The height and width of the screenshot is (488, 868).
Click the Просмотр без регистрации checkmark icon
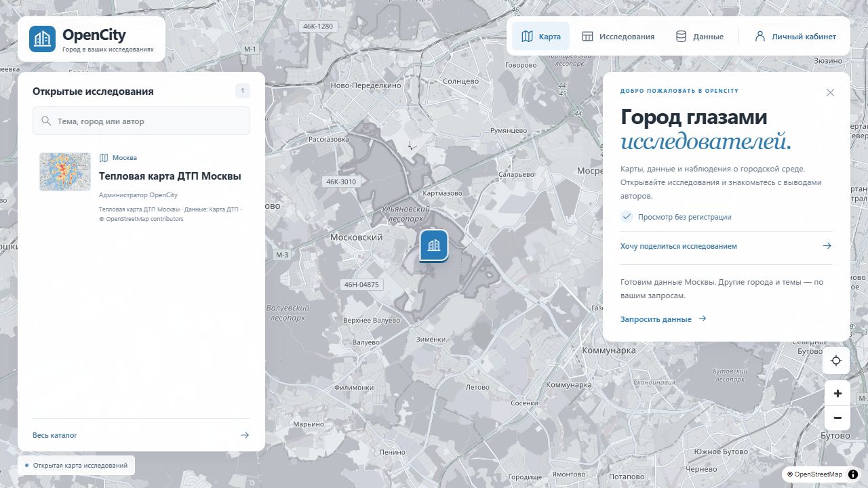(627, 217)
